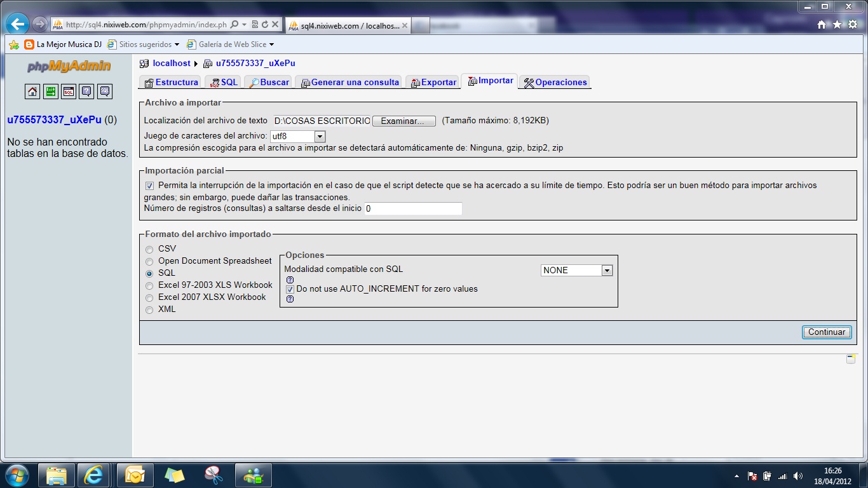Click help icon below Modalidad compatible con SQL

click(290, 280)
